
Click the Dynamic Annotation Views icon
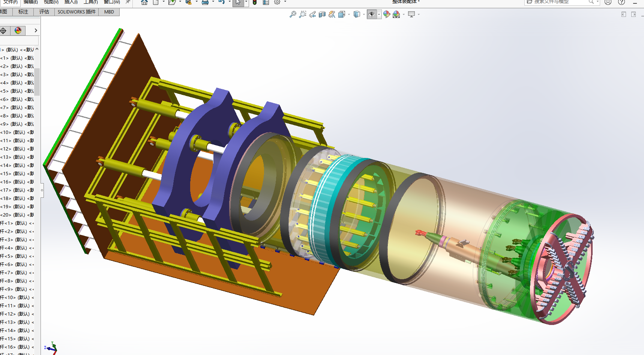pyautogui.click(x=332, y=14)
